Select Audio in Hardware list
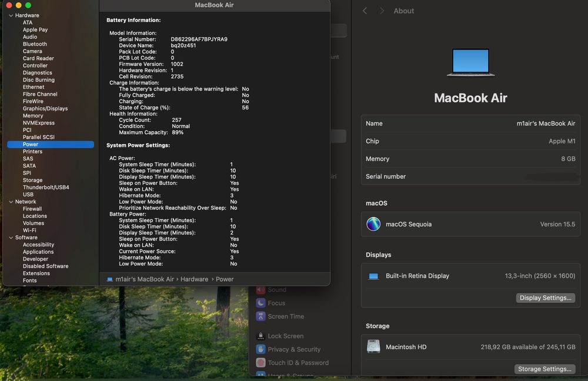The image size is (588, 381). pos(30,37)
